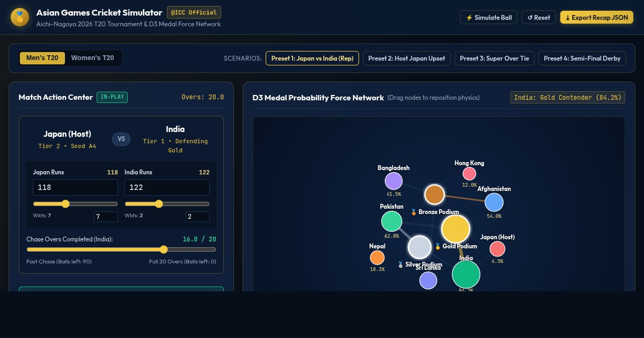Select the Hong Kong red node
Screen dimensions: 644x338
[x=470, y=174]
